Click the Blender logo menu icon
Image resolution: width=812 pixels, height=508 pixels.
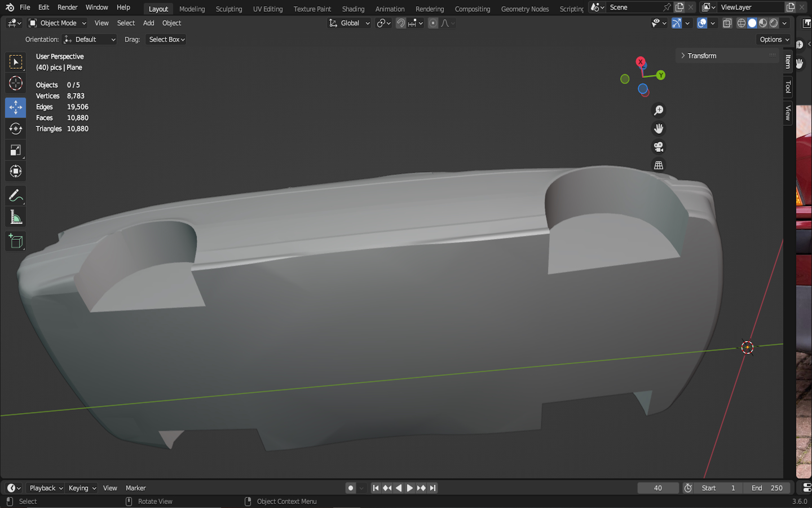(x=10, y=7)
